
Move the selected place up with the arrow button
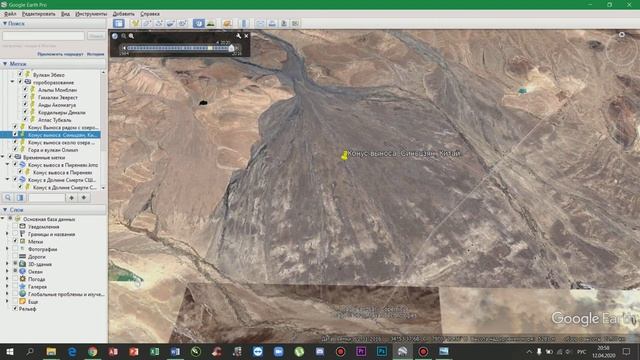click(71, 198)
